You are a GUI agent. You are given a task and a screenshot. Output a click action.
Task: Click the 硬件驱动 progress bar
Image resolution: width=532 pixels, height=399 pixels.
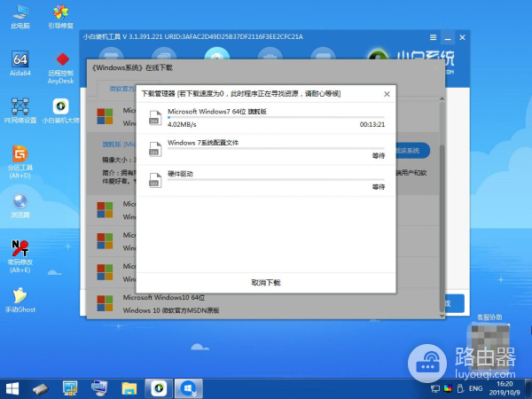(276, 179)
